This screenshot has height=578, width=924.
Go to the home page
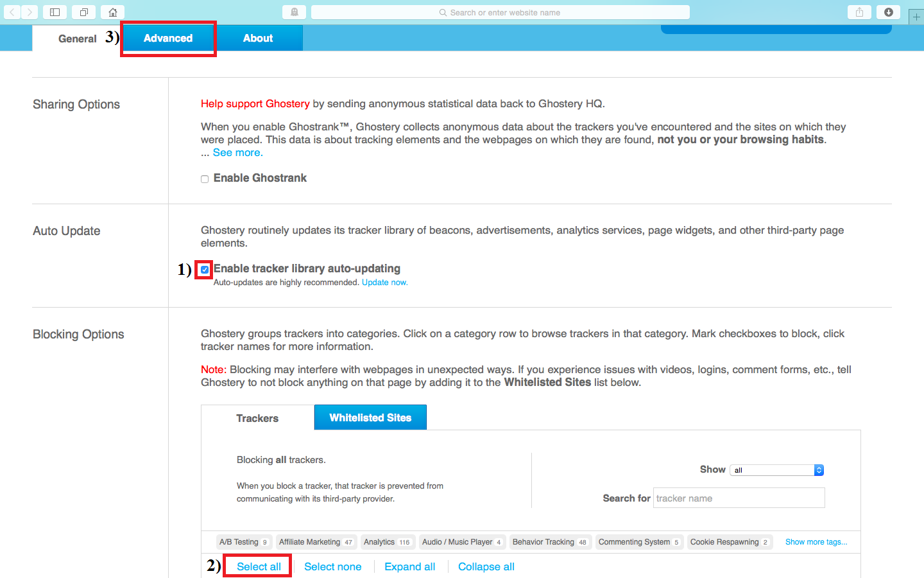pos(113,12)
